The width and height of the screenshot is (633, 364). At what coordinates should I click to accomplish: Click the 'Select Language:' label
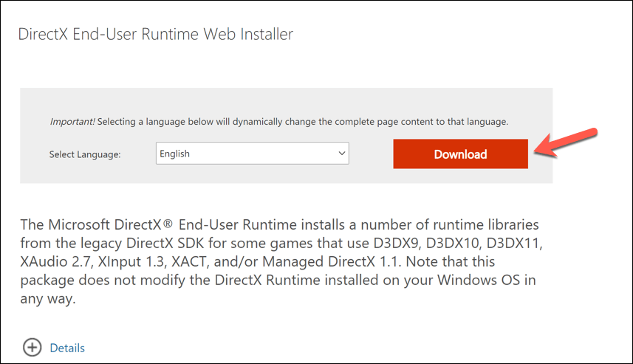[84, 154]
